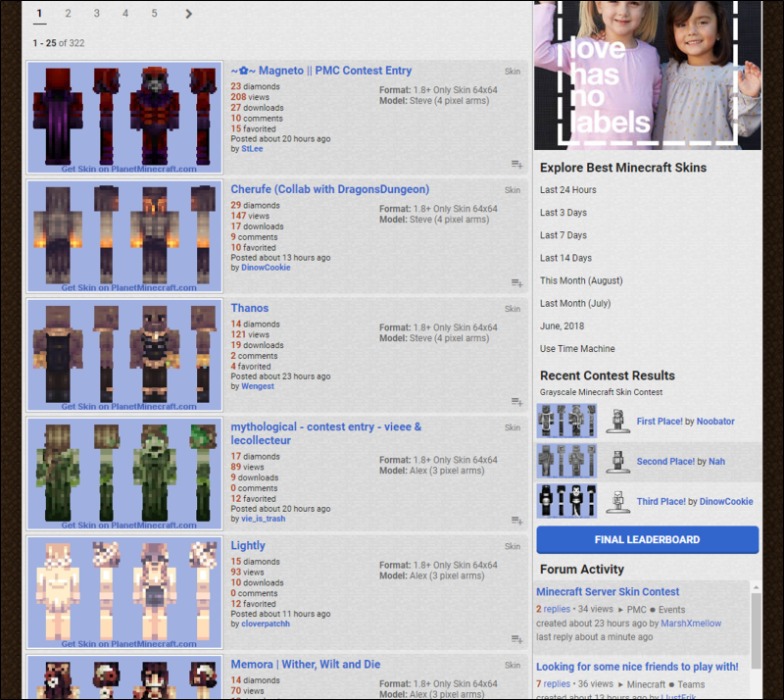Add Thanos skin to collection icon
This screenshot has height=700, width=784.
(517, 402)
